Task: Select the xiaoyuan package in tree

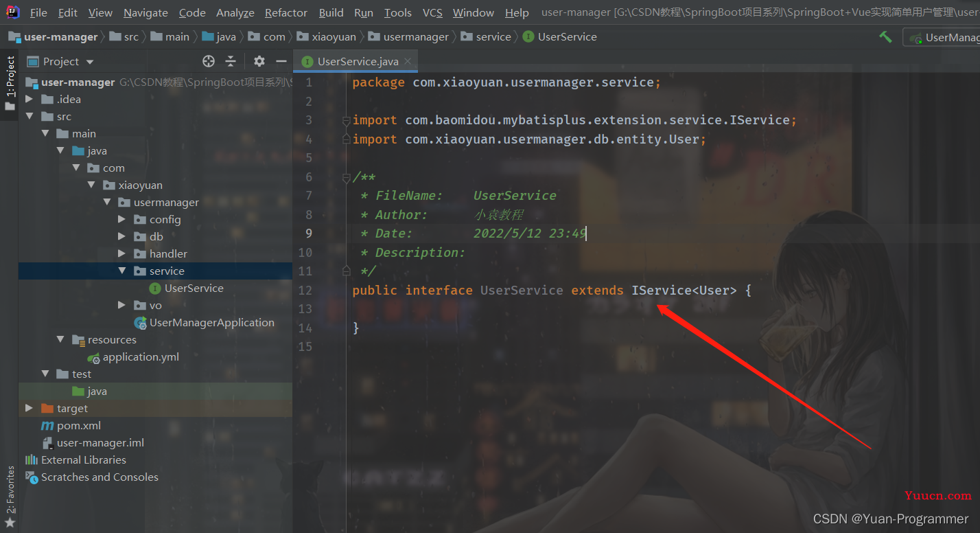Action: 140,185
